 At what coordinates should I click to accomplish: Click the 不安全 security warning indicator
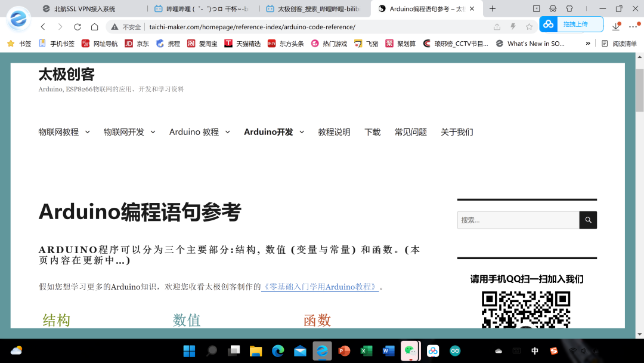126,27
